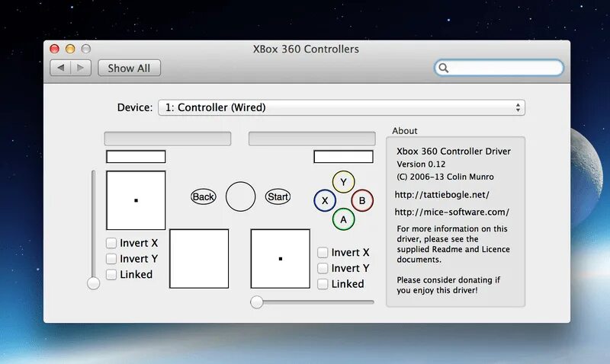This screenshot has width=610, height=364.
Task: Click the Show All button
Action: pos(129,68)
